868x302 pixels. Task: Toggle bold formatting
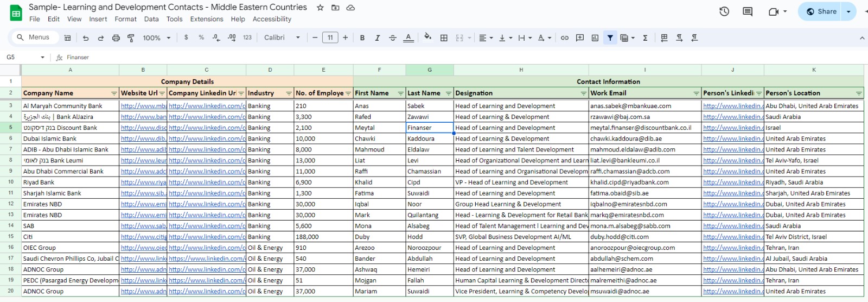[x=362, y=37]
